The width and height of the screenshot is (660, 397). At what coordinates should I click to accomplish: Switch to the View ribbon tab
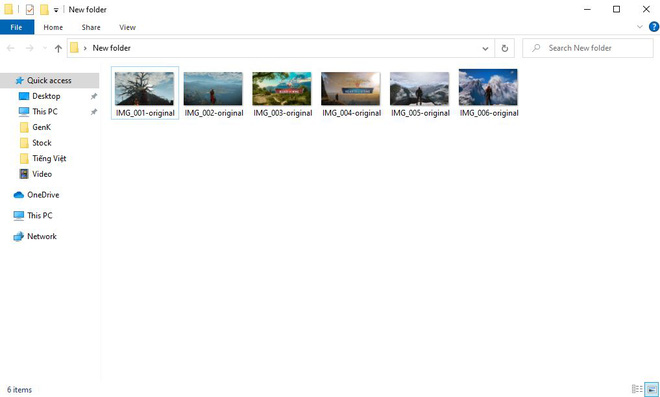(127, 27)
